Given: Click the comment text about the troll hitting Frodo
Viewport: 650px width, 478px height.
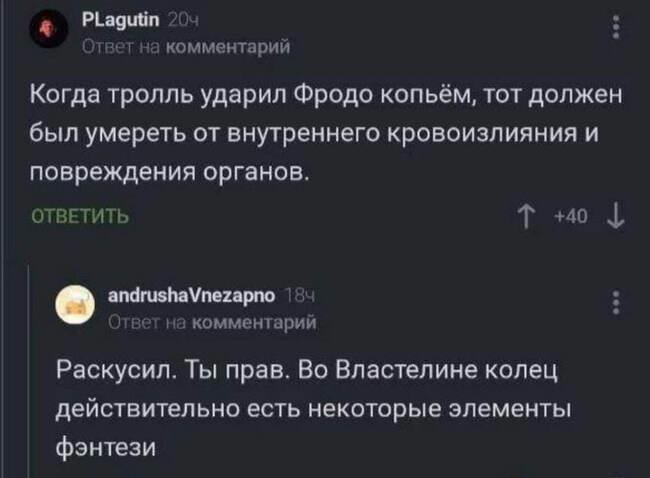Looking at the screenshot, I should coord(320,130).
